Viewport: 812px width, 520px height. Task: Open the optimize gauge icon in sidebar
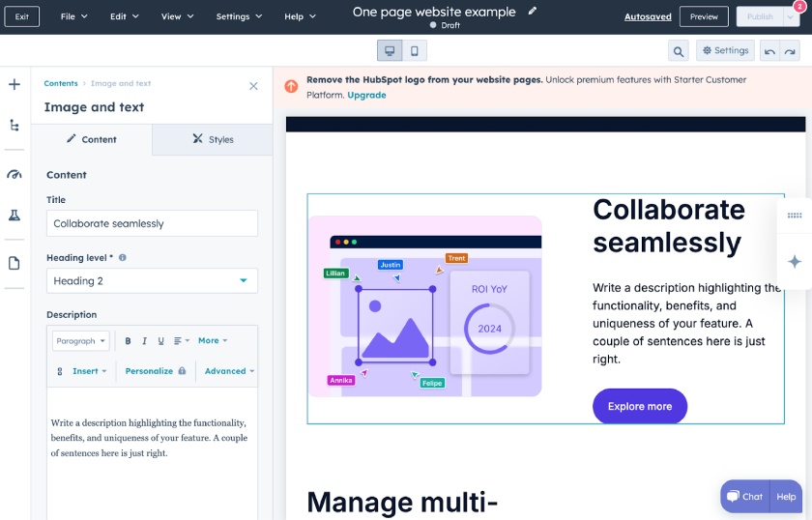14,175
